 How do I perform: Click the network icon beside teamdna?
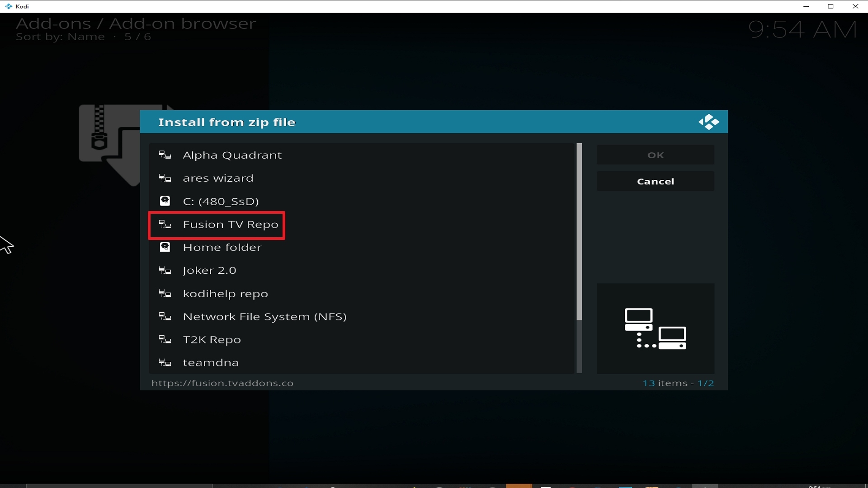165,363
